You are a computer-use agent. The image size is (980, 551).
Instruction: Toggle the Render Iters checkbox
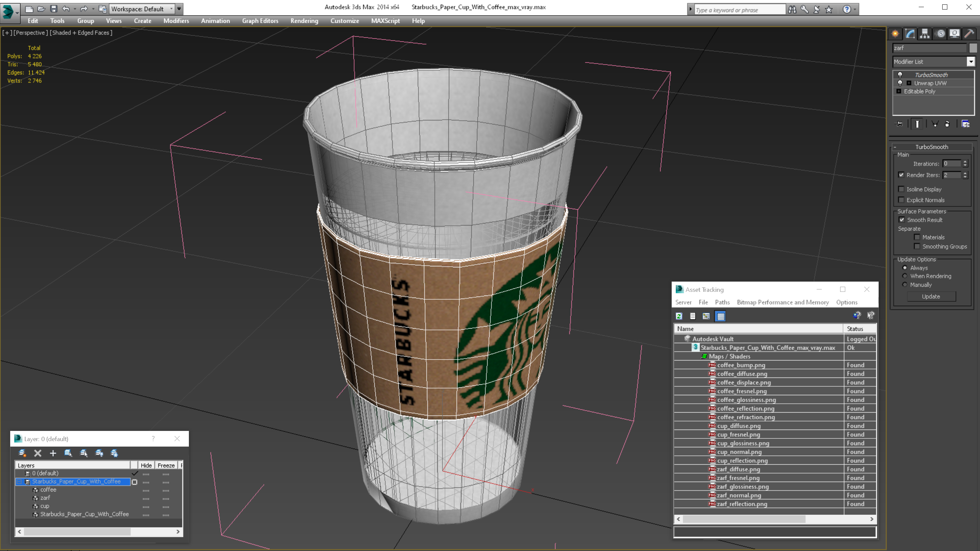[x=901, y=175]
